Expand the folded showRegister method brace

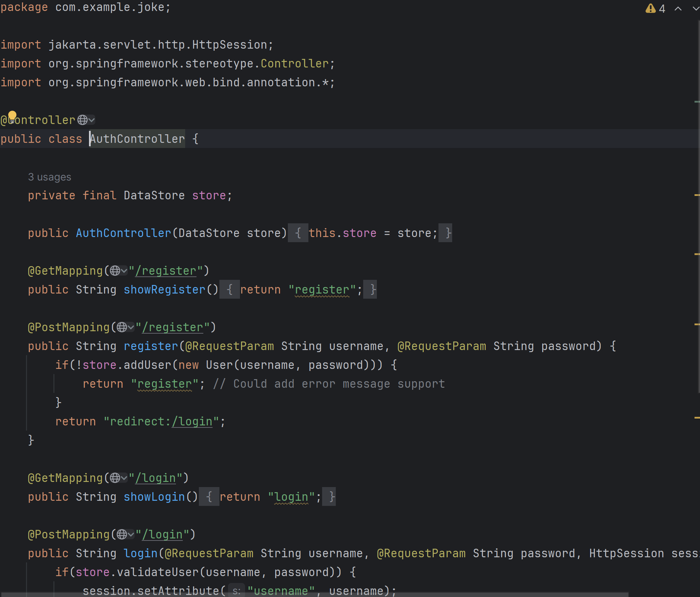click(x=229, y=289)
